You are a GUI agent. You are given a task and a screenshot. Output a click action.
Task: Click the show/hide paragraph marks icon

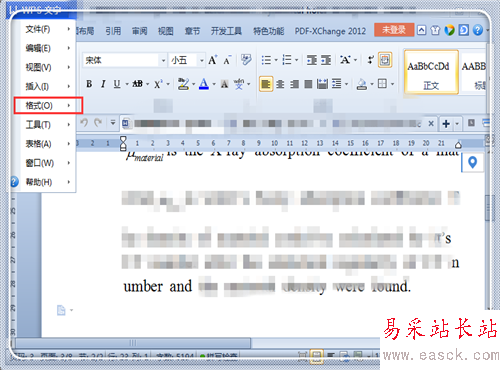click(x=370, y=60)
